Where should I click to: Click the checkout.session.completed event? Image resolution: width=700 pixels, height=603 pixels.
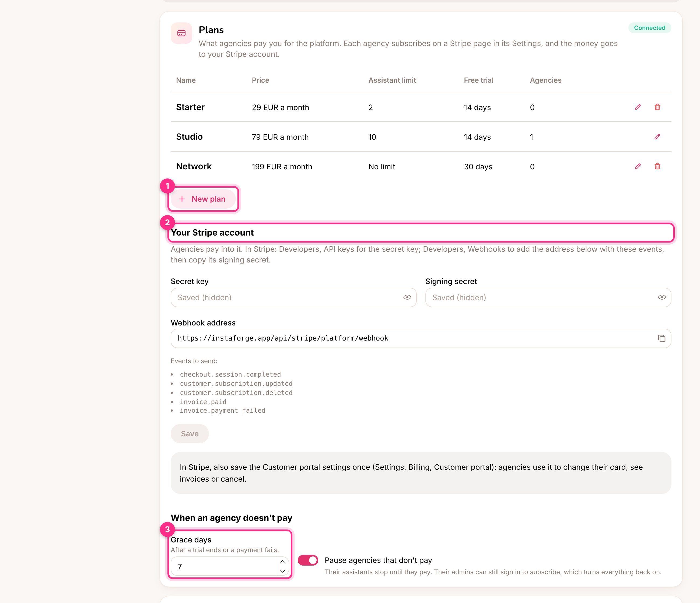pos(230,374)
